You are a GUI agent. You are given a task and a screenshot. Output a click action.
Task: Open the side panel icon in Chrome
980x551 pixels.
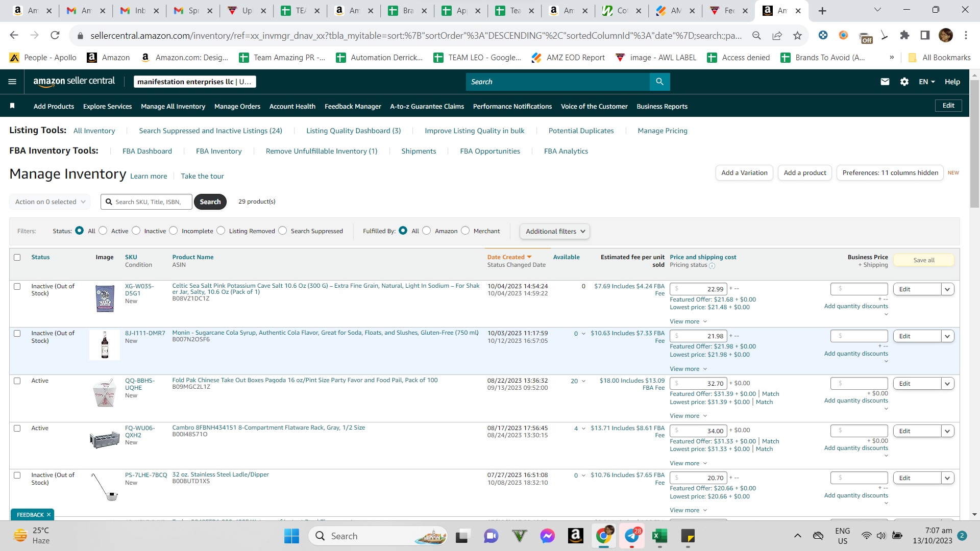pos(925,35)
